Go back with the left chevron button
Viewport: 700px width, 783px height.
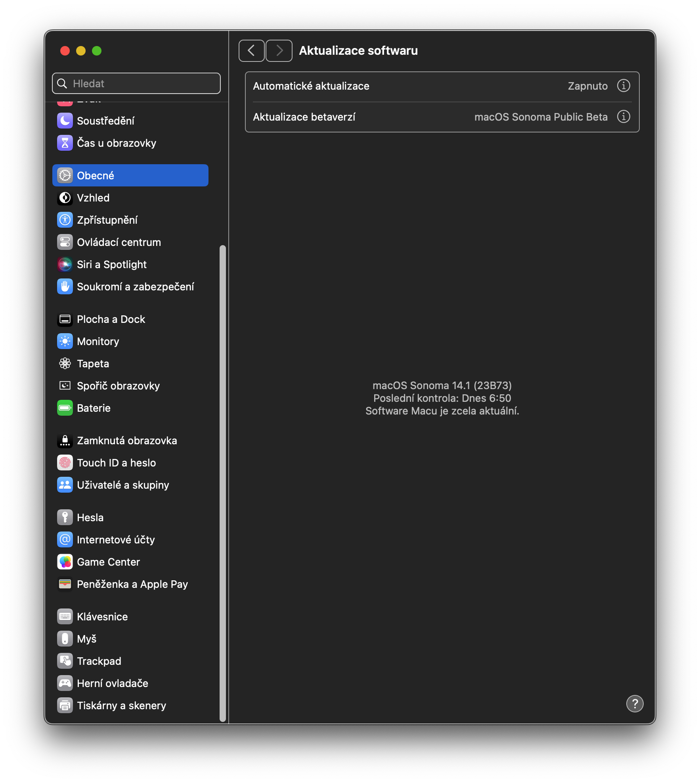coord(251,51)
